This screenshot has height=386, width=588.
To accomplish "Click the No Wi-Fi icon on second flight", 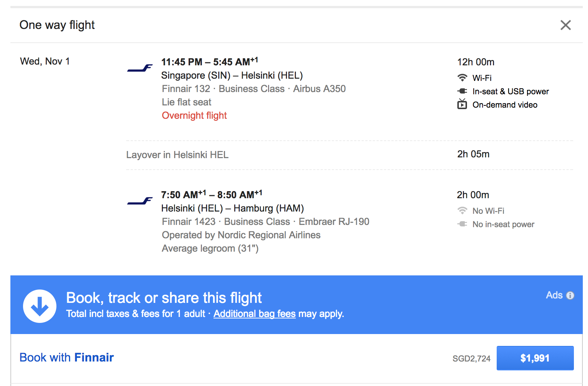I will point(462,211).
